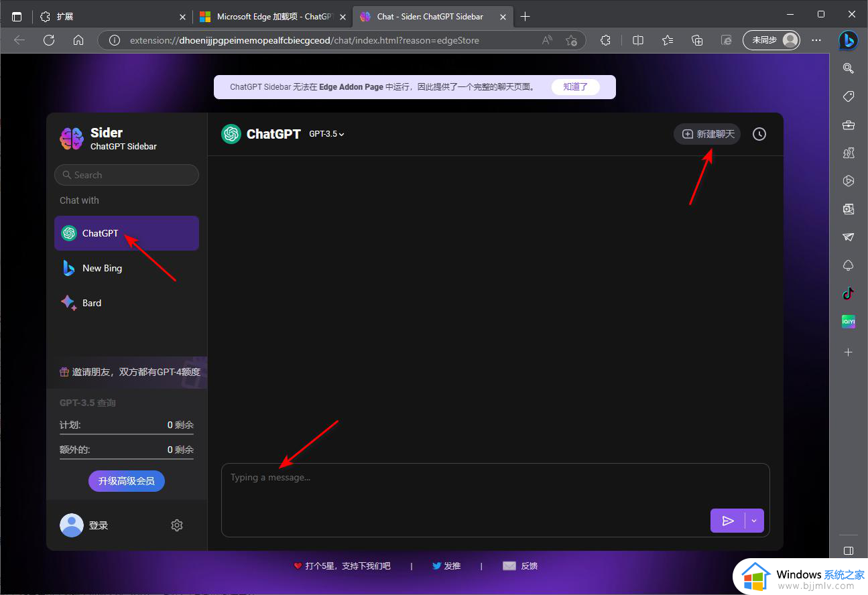This screenshot has height=595, width=868.
Task: Click ChatGPT logo in chat header
Action: (x=231, y=134)
